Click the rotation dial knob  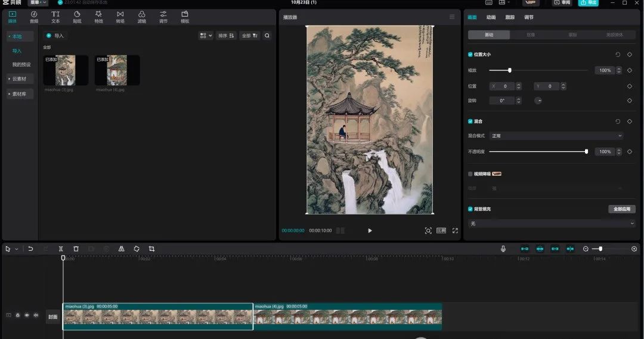tap(538, 101)
